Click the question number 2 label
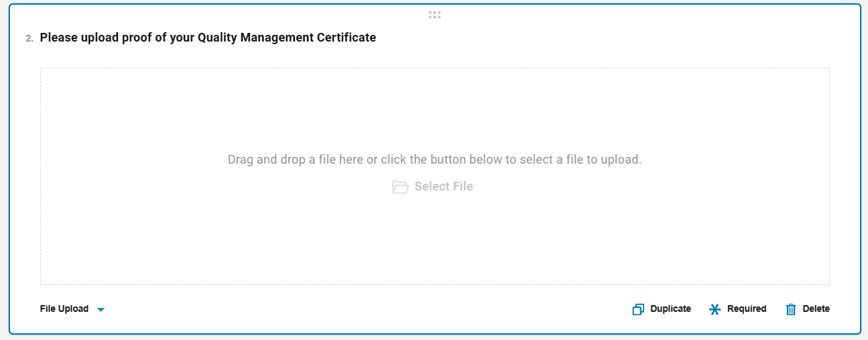 pos(29,38)
